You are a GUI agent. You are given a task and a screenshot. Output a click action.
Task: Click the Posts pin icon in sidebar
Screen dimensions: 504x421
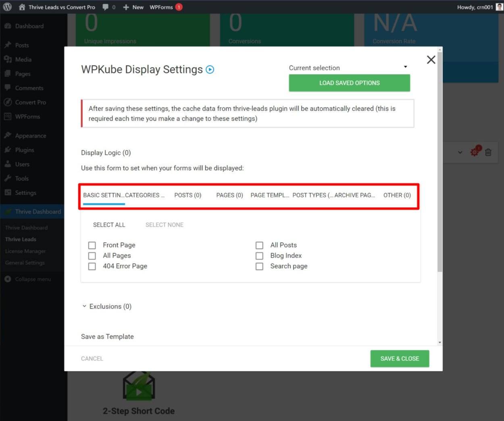click(x=8, y=45)
